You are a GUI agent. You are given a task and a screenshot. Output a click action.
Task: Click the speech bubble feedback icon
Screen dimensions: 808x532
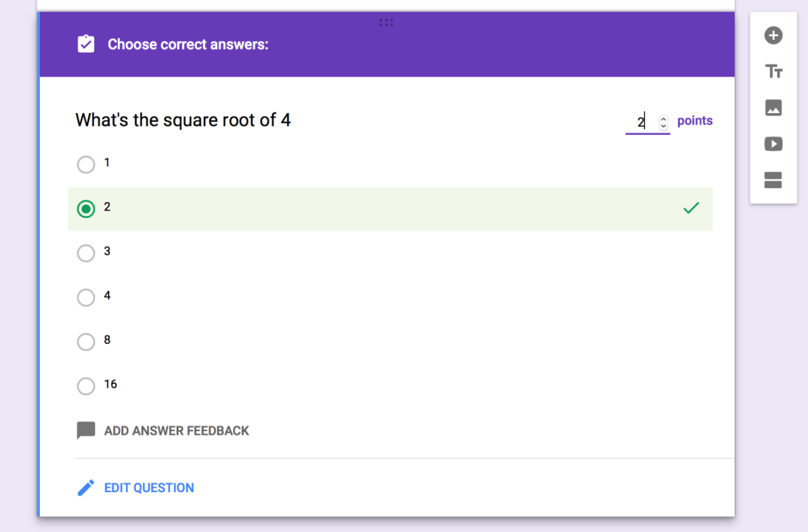[86, 430]
